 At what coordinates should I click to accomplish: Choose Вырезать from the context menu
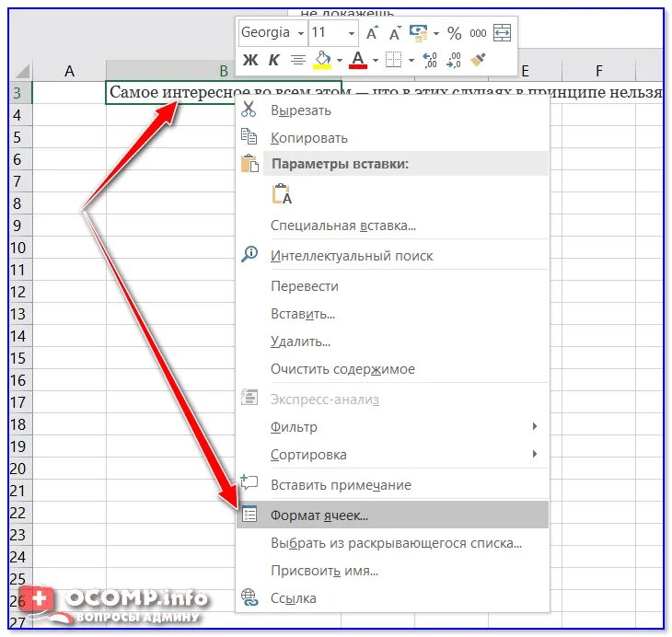pos(392,110)
